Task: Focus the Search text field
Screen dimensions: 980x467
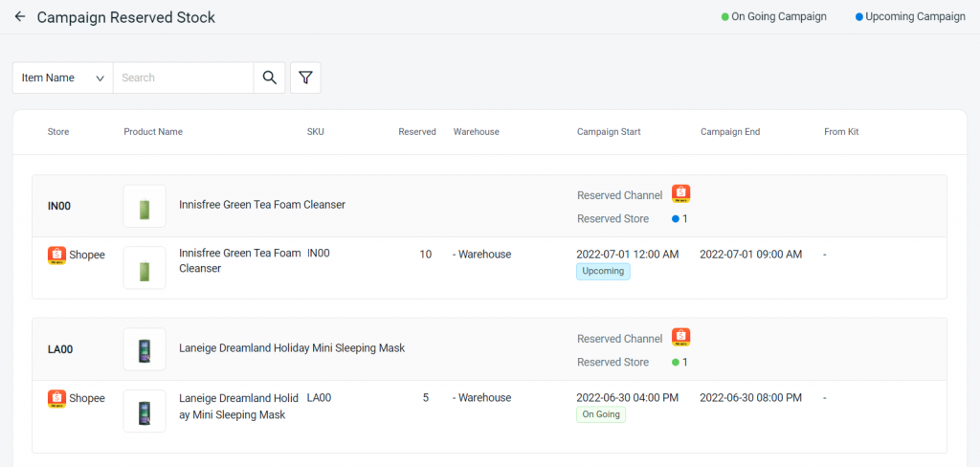Action: pos(183,78)
